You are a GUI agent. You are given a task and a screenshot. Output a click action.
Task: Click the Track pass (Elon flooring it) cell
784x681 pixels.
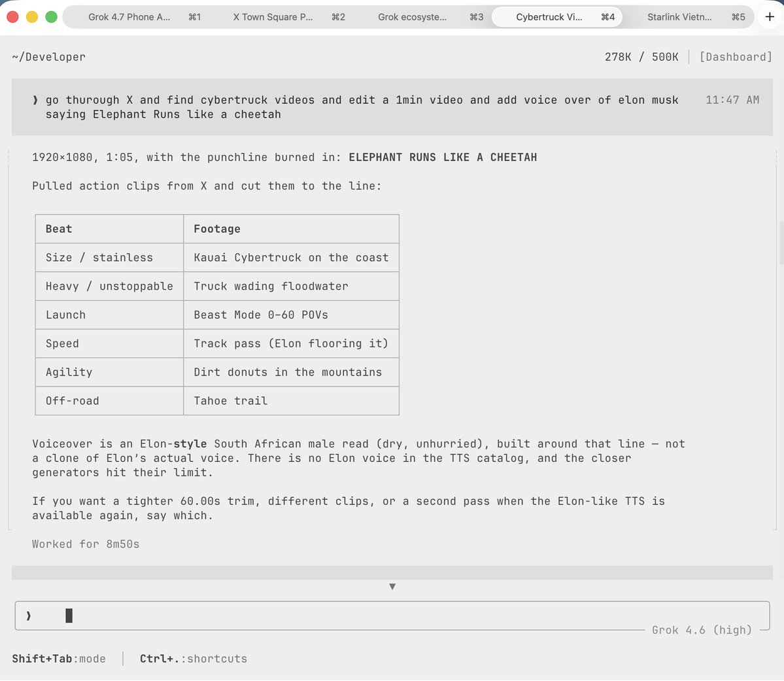click(x=291, y=343)
